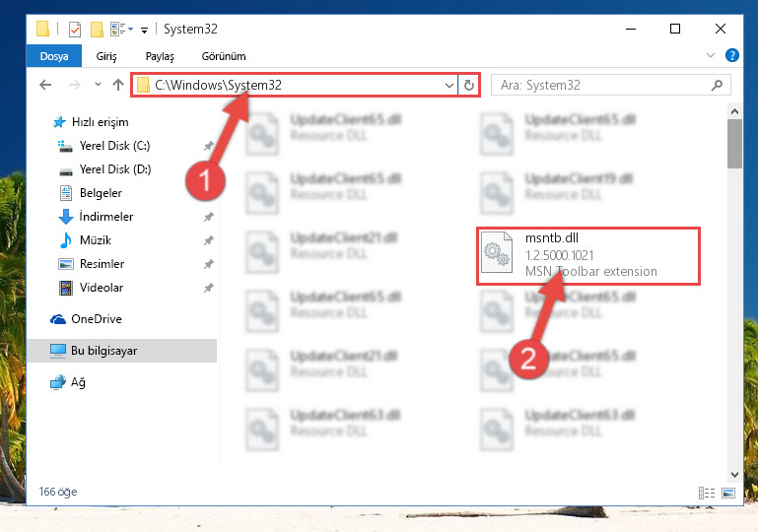This screenshot has height=532, width=758.
Task: Open the İndirmeler folder
Action: [105, 217]
